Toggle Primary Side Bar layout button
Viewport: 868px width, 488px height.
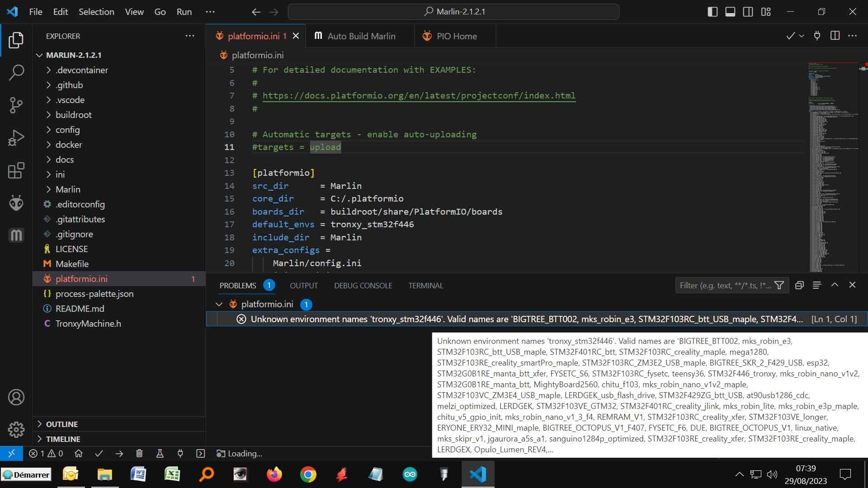pyautogui.click(x=712, y=12)
